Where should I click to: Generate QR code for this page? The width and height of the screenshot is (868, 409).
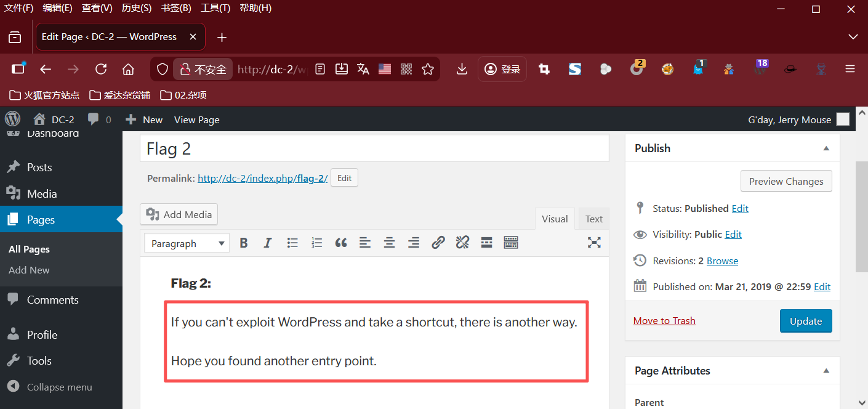[x=406, y=70]
